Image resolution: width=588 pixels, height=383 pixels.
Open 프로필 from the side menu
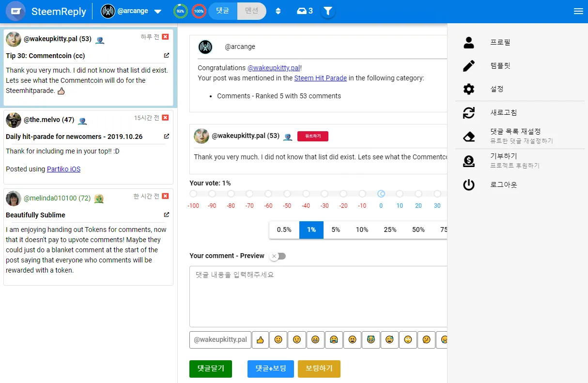[x=520, y=42]
